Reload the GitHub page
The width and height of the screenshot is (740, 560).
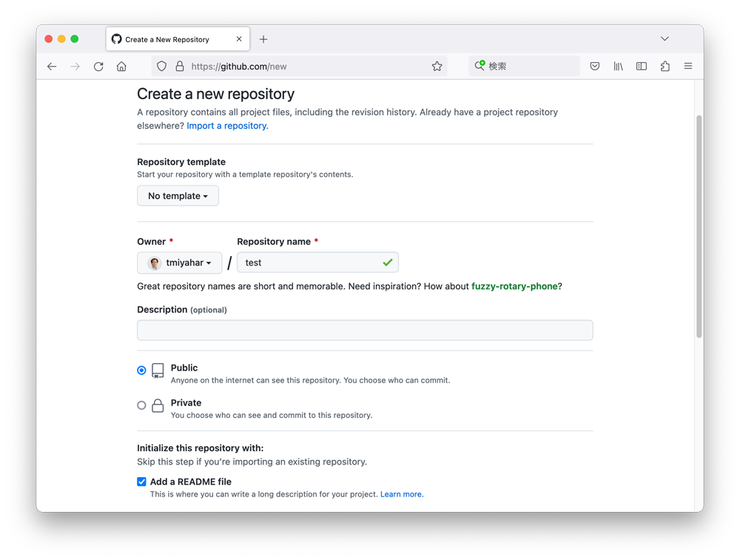click(x=98, y=67)
